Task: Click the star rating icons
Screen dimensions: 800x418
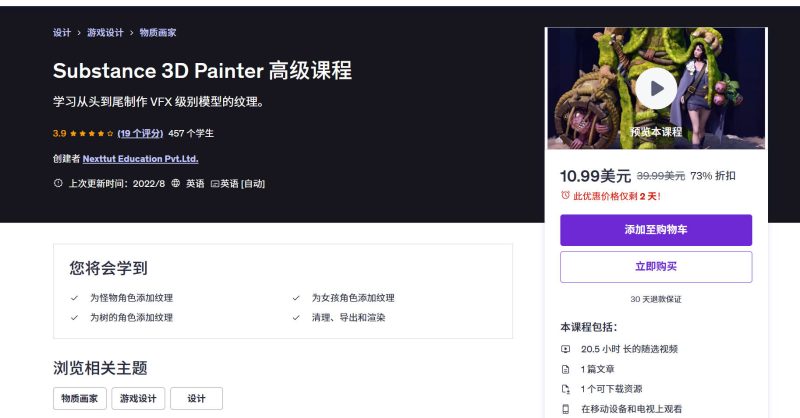Action: click(91, 134)
